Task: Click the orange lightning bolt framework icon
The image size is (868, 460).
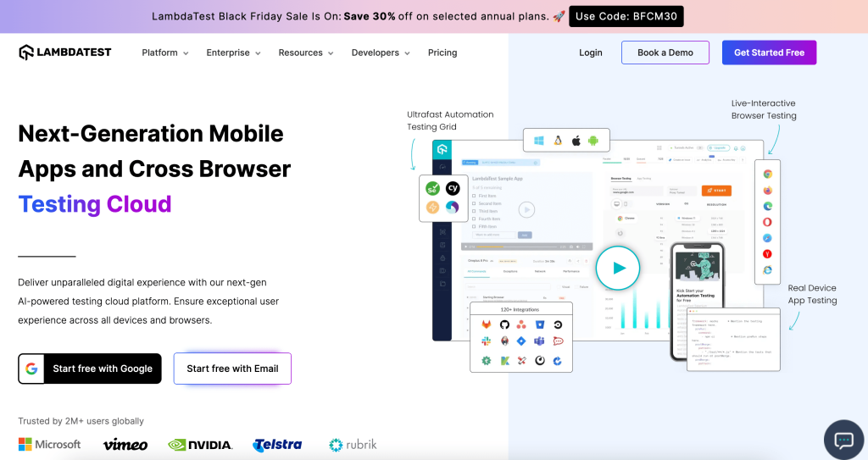Action: pos(433,208)
